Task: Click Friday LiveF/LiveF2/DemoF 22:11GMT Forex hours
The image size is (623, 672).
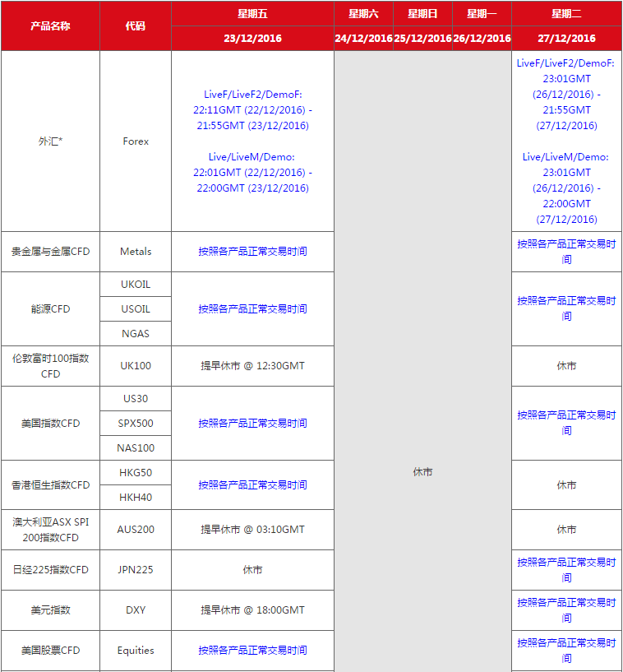Action: pos(252,110)
